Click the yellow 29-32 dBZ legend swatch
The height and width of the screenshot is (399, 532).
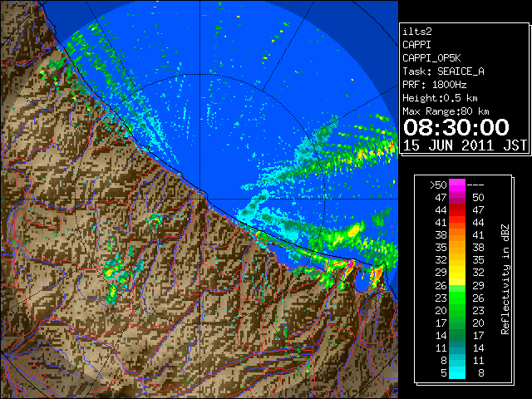(x=457, y=273)
